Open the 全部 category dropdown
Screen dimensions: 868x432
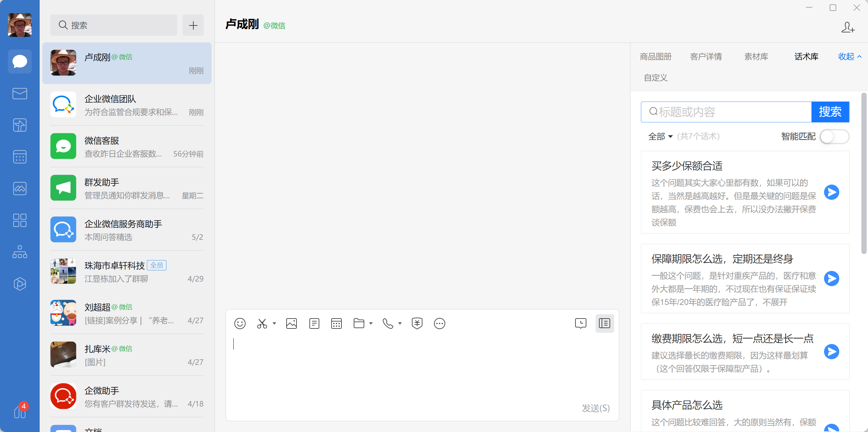(660, 136)
